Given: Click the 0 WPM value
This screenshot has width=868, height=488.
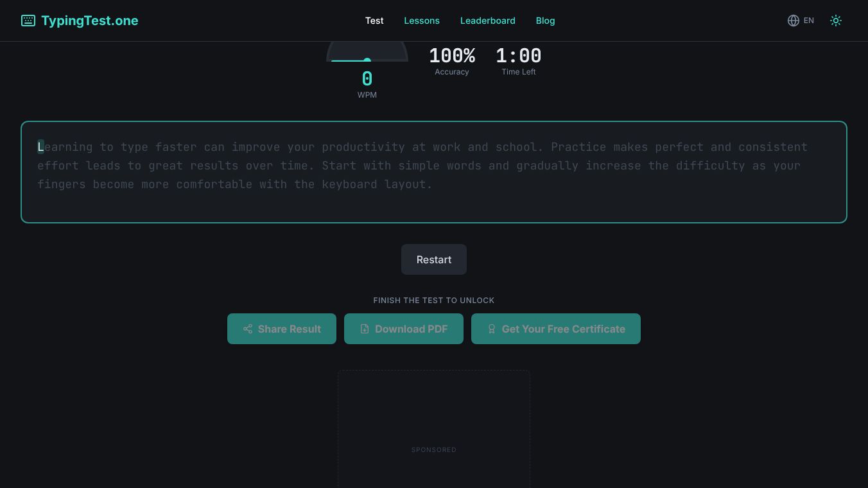Looking at the screenshot, I should 367,79.
